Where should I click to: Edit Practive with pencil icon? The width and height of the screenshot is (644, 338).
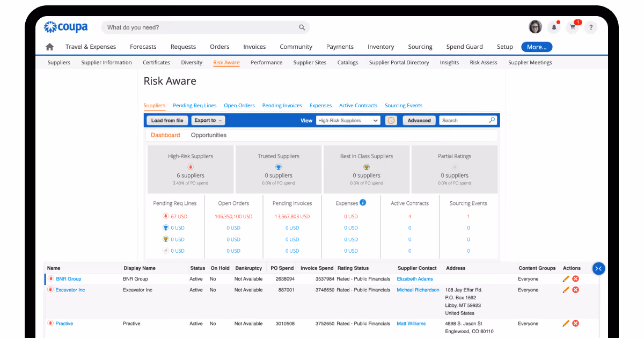pyautogui.click(x=566, y=324)
